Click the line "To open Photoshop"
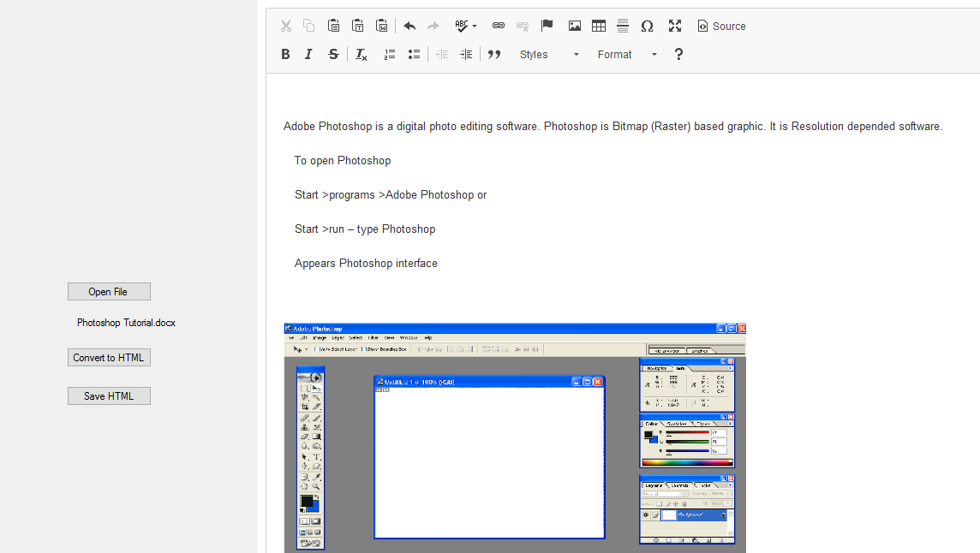This screenshot has width=980, height=553. (x=343, y=161)
